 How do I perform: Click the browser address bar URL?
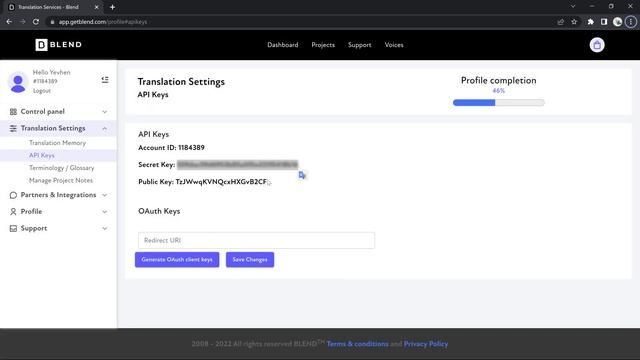coord(102,22)
